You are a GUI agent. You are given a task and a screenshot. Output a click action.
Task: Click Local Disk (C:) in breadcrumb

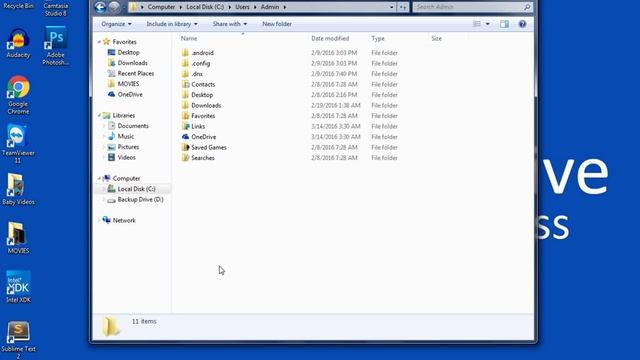205,7
